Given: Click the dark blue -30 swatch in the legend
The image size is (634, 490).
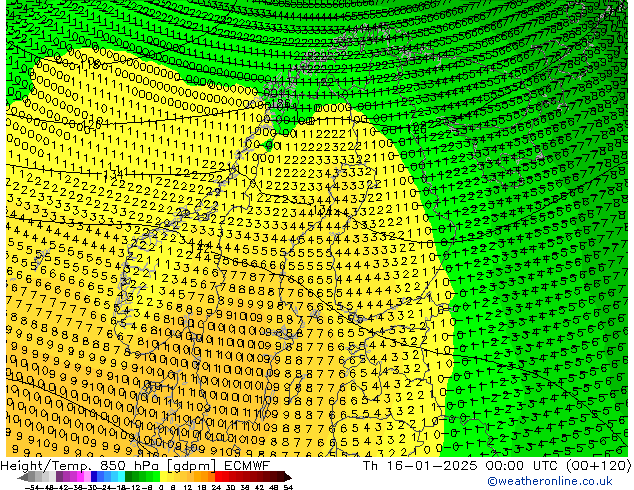Looking at the screenshot, I should click(x=94, y=477).
